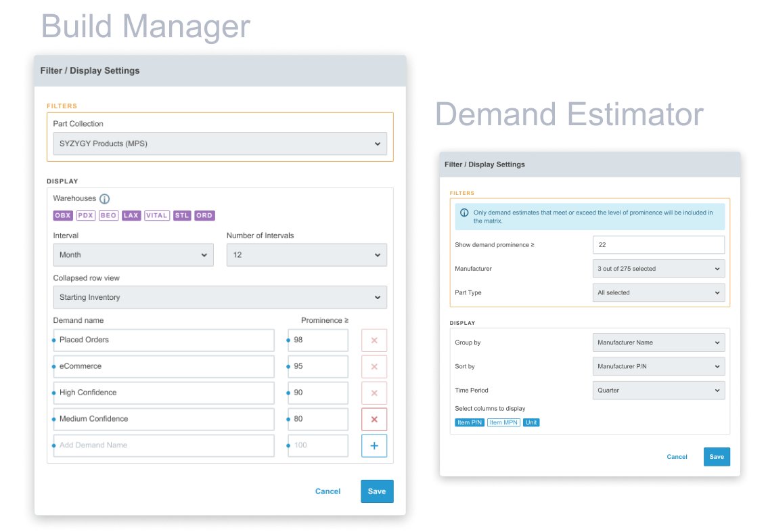
Task: Open the Part Collection dropdown
Action: [x=220, y=144]
